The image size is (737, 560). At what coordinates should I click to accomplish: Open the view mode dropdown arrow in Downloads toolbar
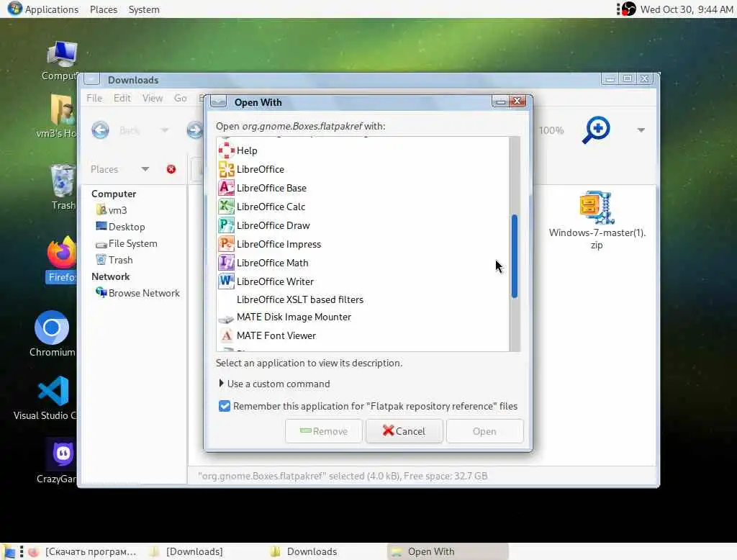point(641,130)
